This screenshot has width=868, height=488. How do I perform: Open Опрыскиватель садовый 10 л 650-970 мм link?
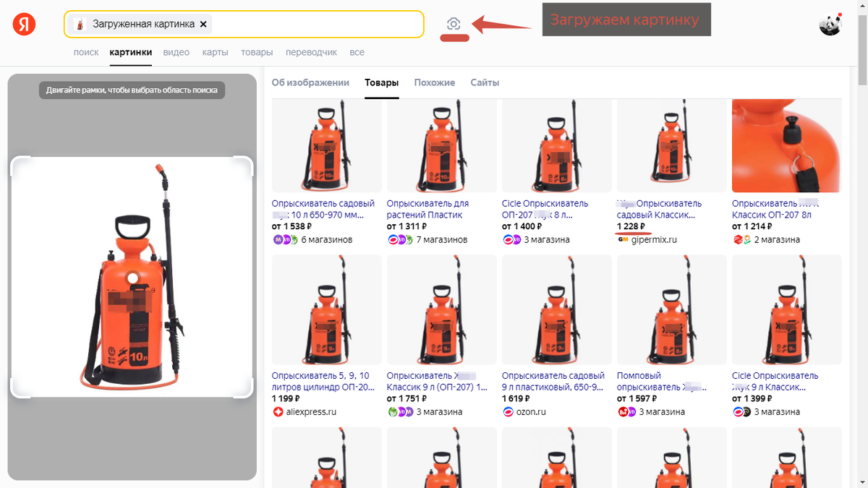323,209
